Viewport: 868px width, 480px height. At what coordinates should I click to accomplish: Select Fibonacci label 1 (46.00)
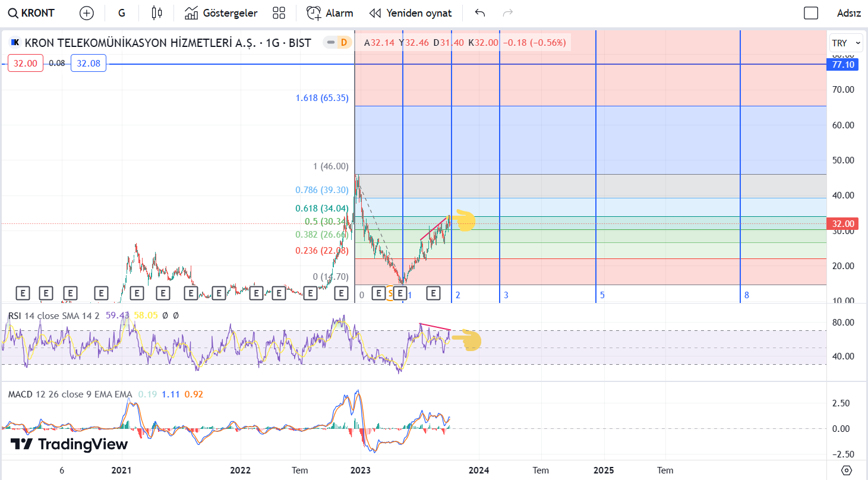[331, 166]
